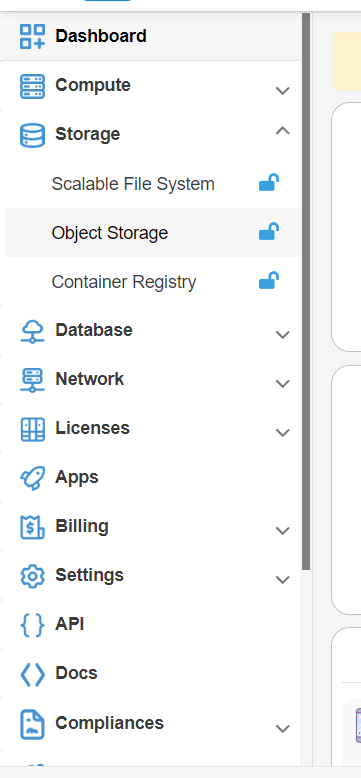Click the Docs angle brackets icon
This screenshot has height=778, width=361.
coord(32,675)
